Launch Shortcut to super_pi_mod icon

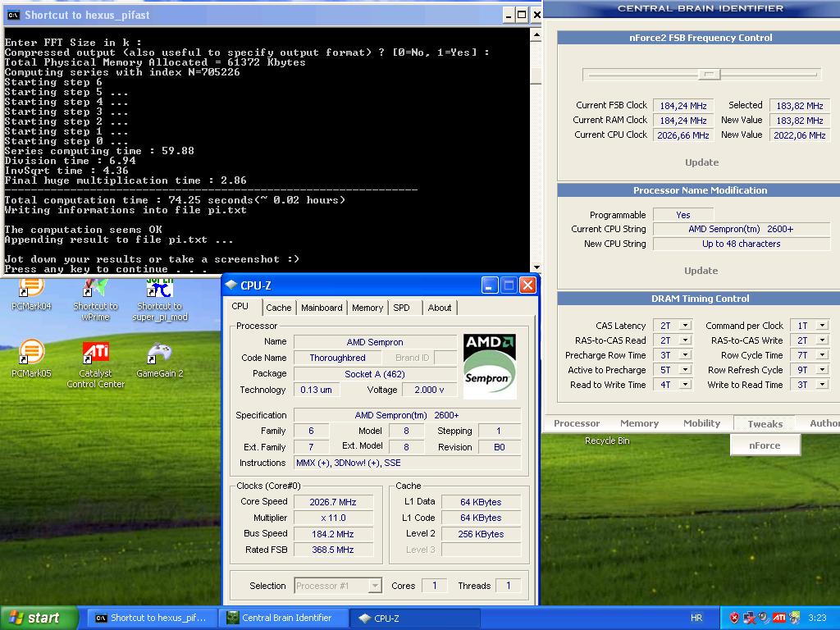click(160, 298)
